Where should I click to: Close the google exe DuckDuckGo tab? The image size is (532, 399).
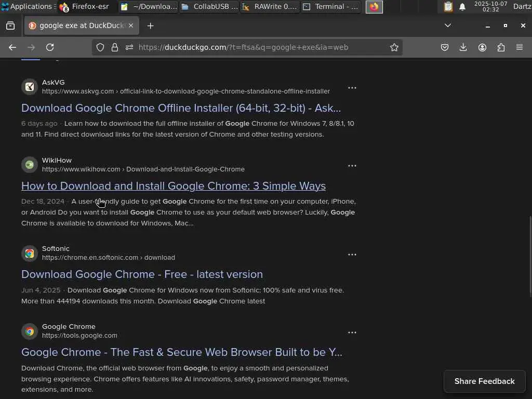(x=131, y=25)
